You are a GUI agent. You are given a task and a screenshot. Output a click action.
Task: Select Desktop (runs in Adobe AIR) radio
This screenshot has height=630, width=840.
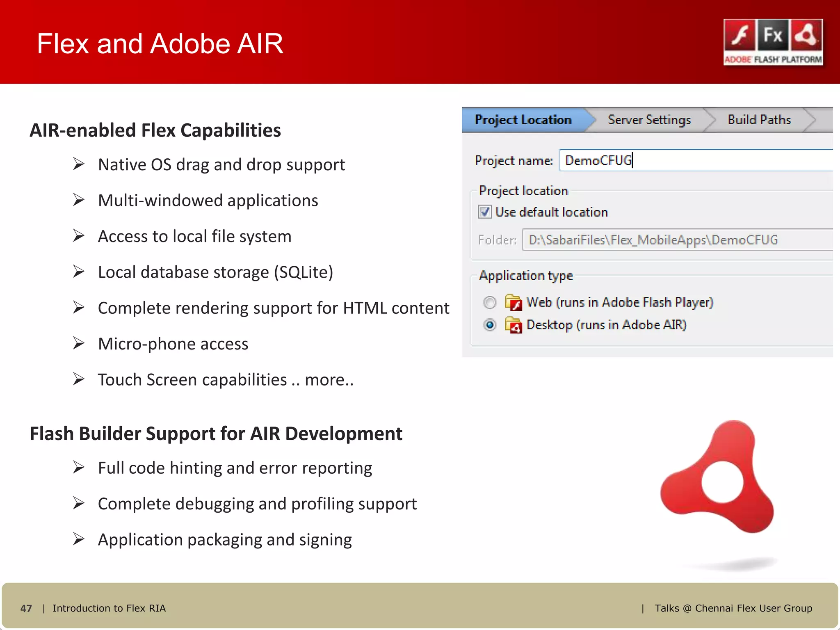(490, 325)
